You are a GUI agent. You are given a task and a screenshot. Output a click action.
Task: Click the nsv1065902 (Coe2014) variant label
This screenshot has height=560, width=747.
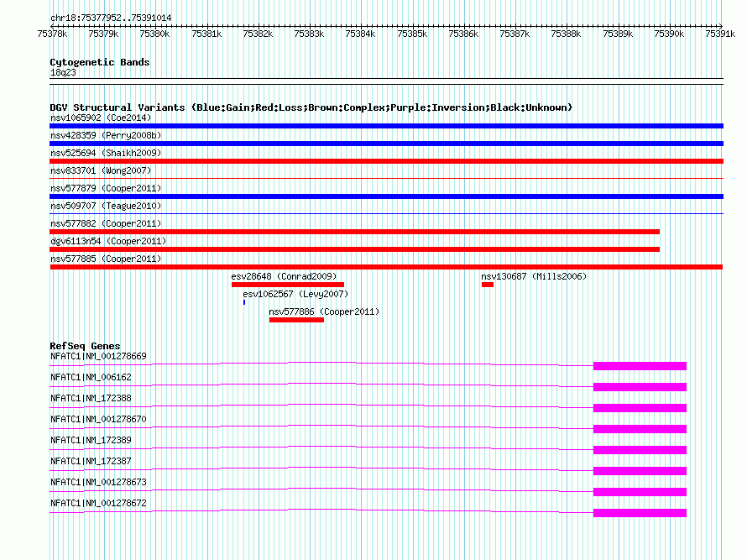click(x=101, y=118)
